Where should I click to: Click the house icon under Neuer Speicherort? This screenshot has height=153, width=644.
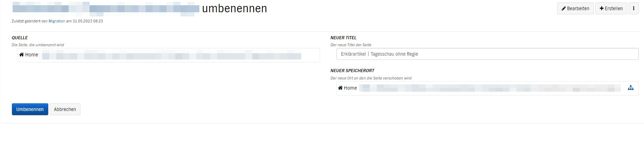coord(340,88)
